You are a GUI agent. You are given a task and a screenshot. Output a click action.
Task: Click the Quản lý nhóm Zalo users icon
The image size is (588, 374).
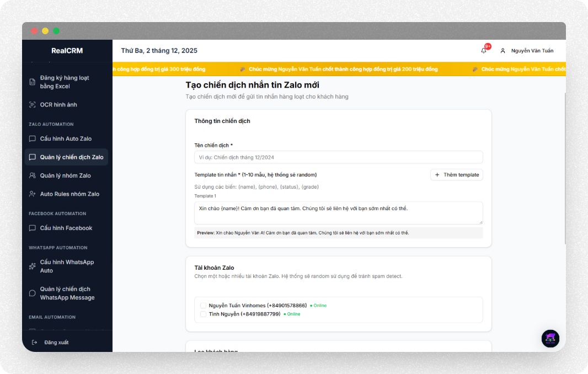pos(33,175)
